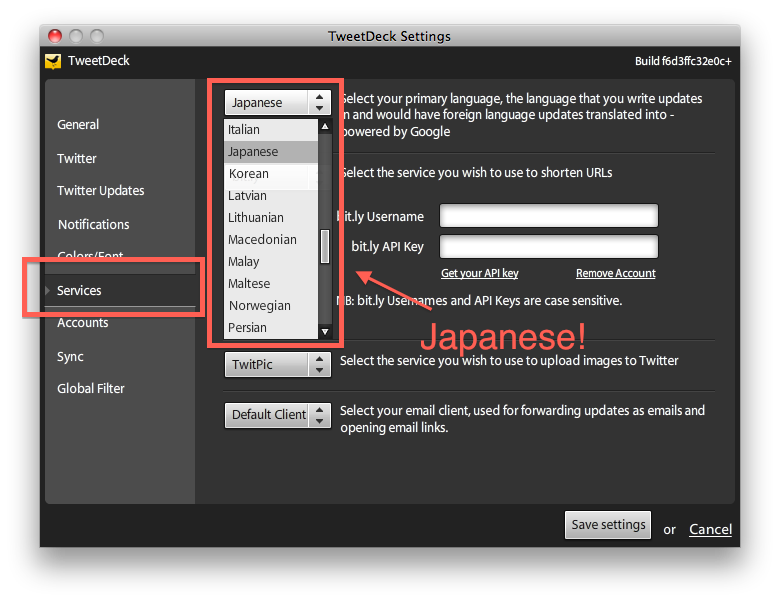The width and height of the screenshot is (780, 602).
Task: Open the Global Filter settings section
Action: point(91,389)
